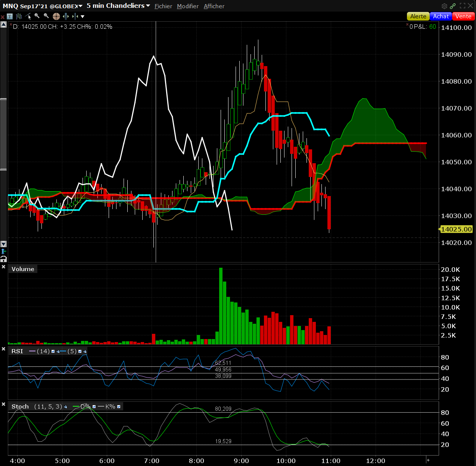Image resolution: width=476 pixels, height=466 pixels.
Task: Click the green chain link icon
Action: [453, 6]
